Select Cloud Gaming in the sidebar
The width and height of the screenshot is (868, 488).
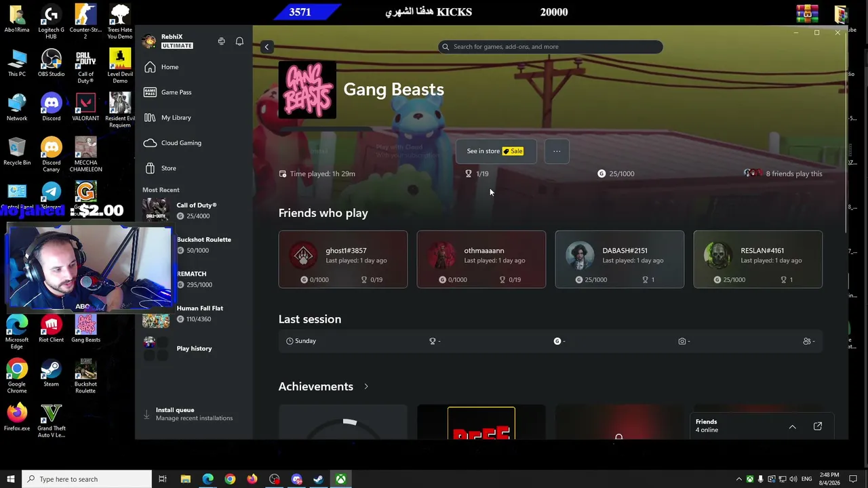coord(193,143)
